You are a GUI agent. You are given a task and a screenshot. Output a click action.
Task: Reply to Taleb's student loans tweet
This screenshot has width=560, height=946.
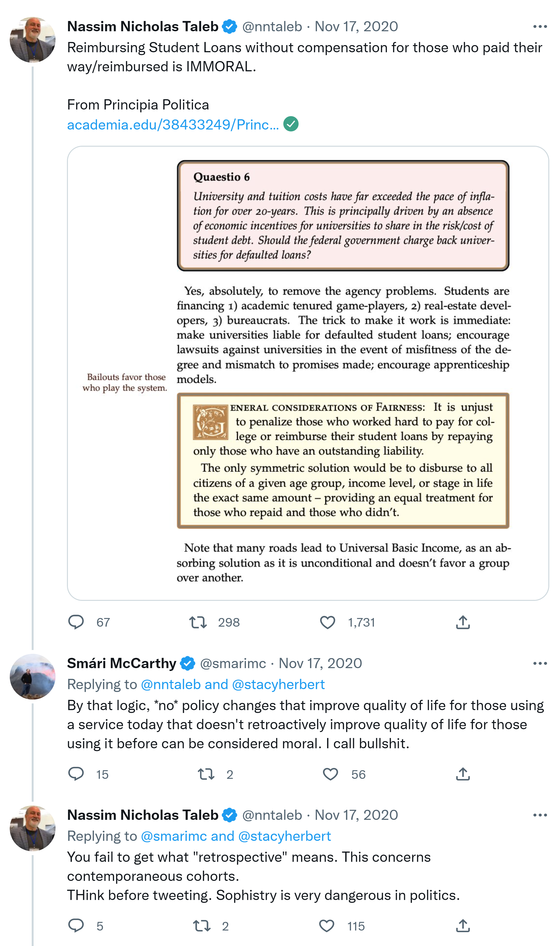(76, 622)
